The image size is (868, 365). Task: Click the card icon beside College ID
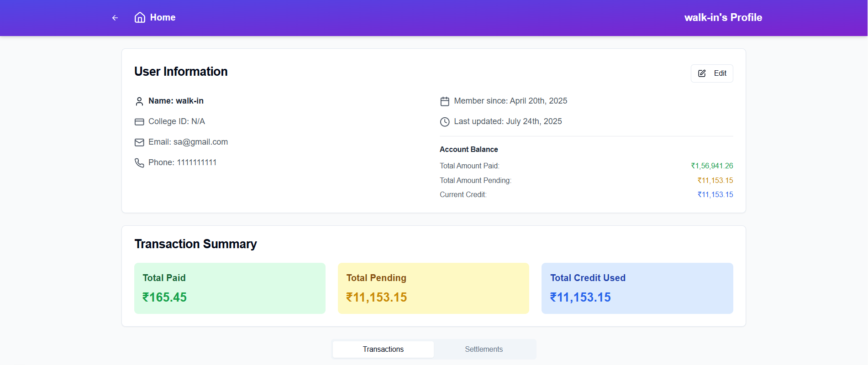(139, 122)
